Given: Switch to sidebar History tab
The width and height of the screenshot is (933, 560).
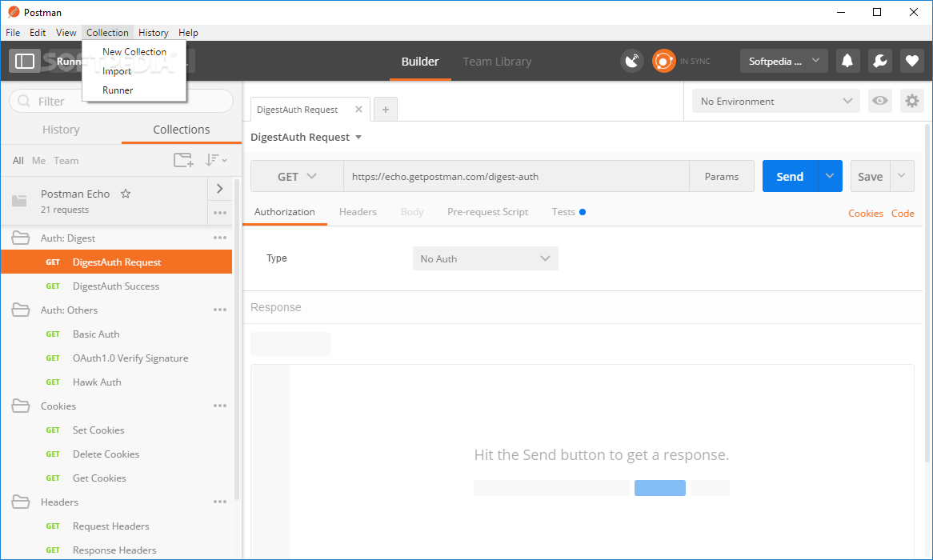Looking at the screenshot, I should pos(61,130).
